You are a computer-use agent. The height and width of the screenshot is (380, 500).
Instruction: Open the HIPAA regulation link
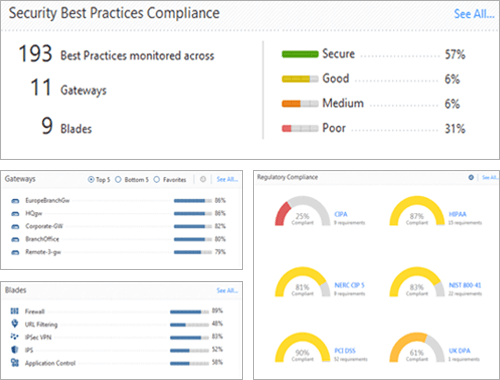pyautogui.click(x=457, y=214)
